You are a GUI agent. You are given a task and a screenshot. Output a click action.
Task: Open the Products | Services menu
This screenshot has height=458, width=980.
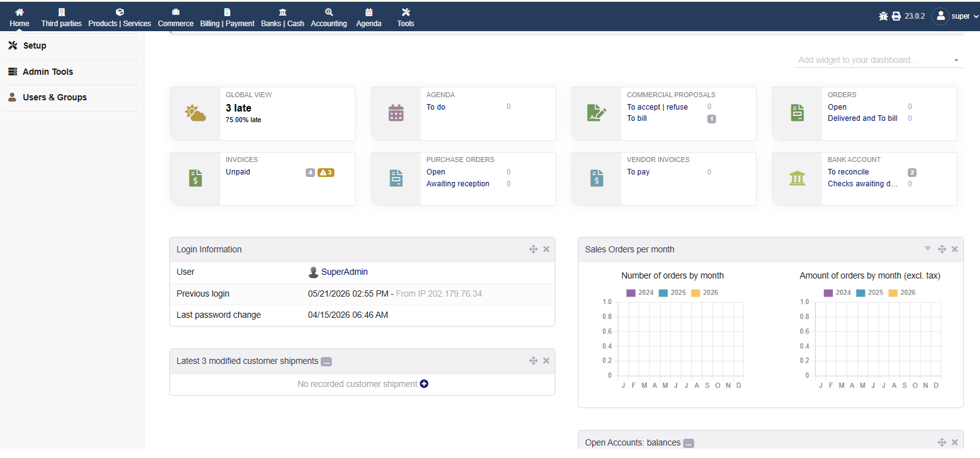tap(120, 17)
